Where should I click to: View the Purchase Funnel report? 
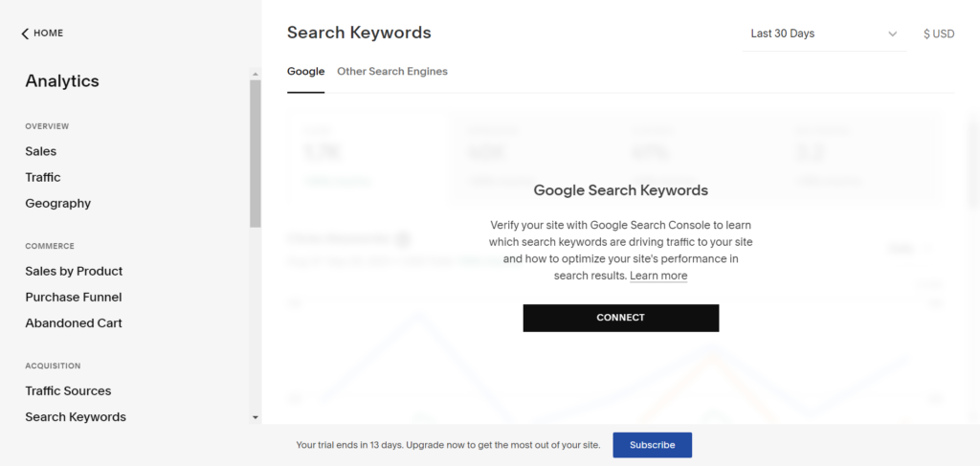[74, 297]
